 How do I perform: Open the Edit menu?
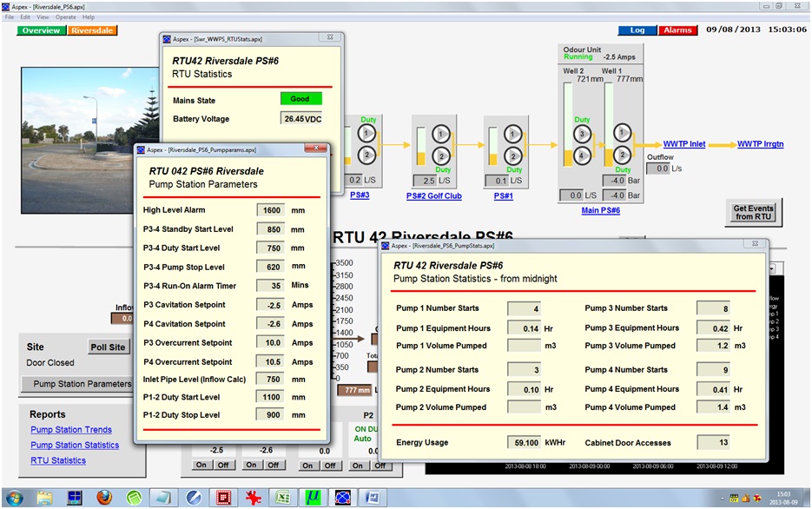pos(25,17)
